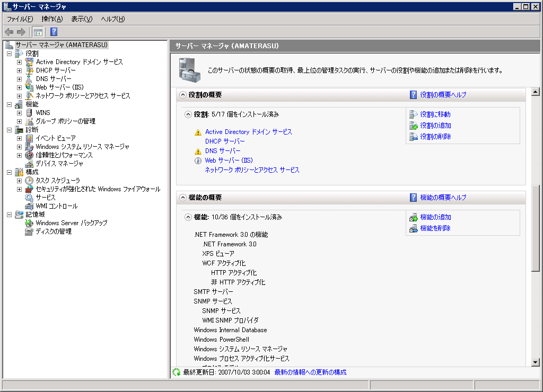Screen dimensions: 543x392
Task: Open the 操作(A) menu
Action: point(52,19)
